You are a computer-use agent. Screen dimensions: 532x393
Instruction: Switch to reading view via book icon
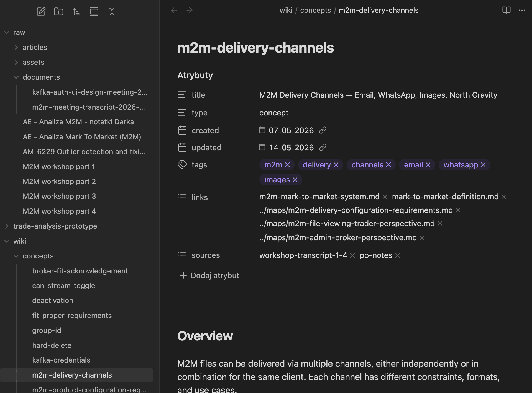click(507, 10)
